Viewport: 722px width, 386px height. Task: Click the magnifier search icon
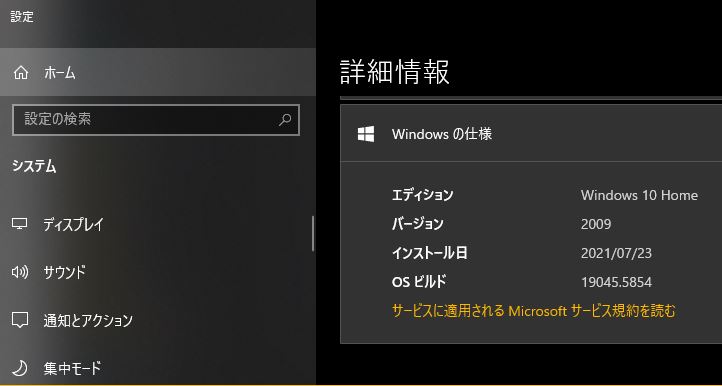pos(285,120)
